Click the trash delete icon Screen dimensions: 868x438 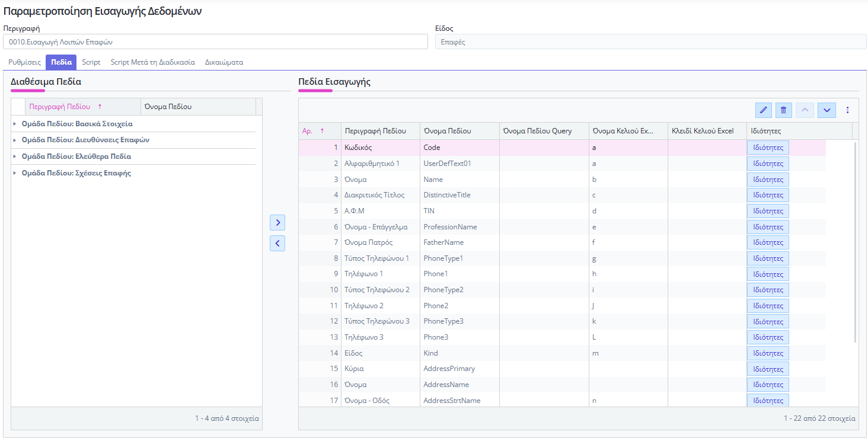click(783, 110)
